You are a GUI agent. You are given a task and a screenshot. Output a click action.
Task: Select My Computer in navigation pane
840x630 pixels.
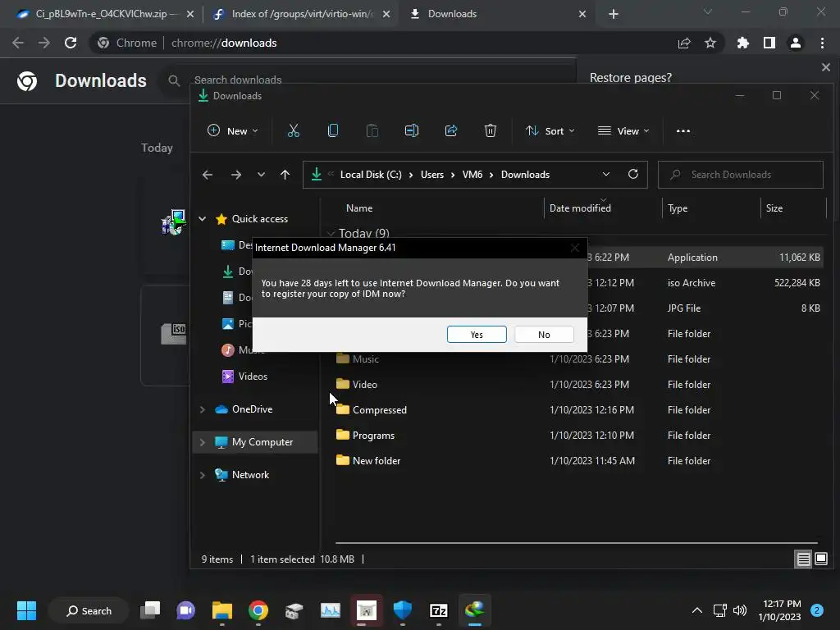(262, 442)
